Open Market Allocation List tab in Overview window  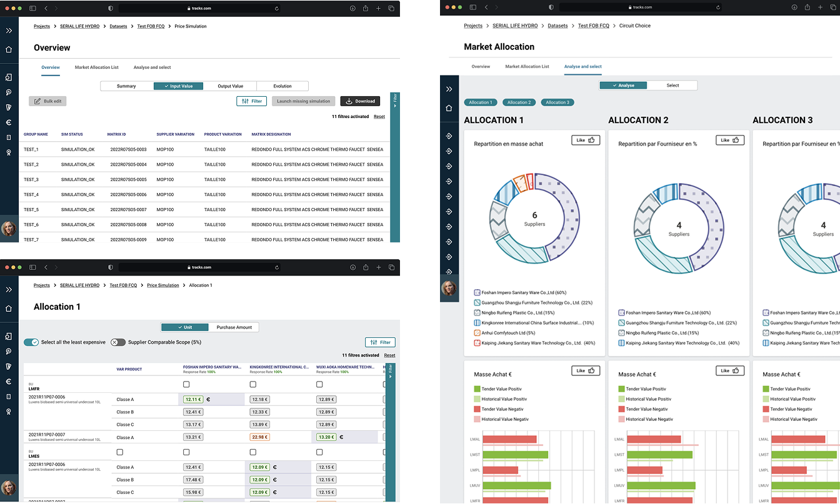coord(96,67)
